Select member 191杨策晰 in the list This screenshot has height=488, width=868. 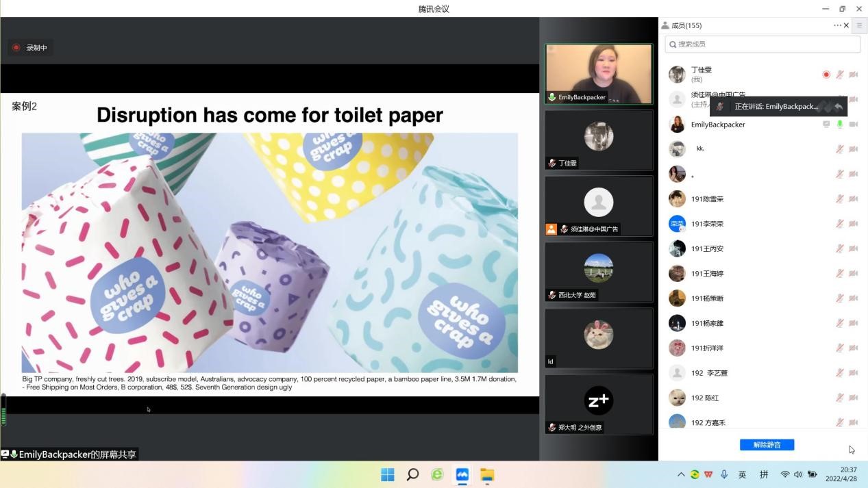tap(762, 298)
